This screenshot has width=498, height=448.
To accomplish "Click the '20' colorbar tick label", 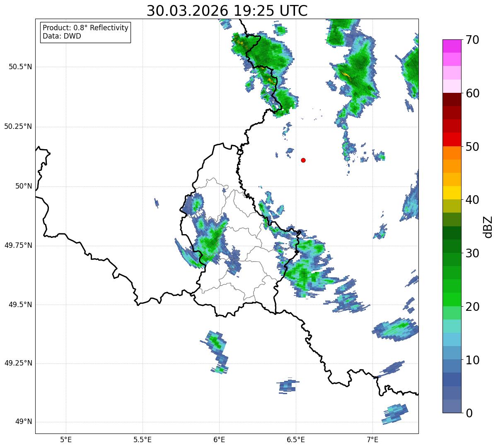I will click(x=473, y=306).
